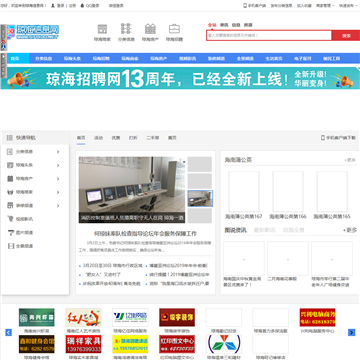Screen dimensions: 360x360
Task: Click the 13周年 recruitment banner
Action: pyautogui.click(x=180, y=78)
